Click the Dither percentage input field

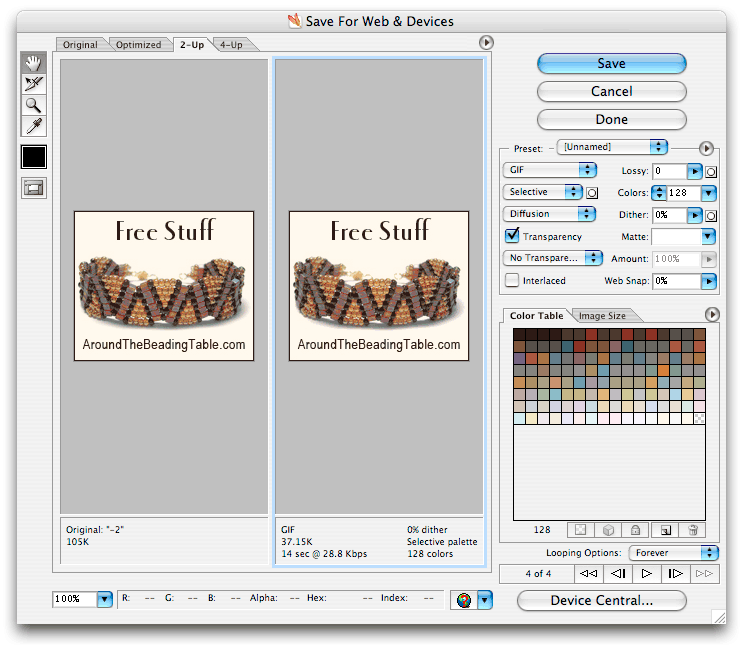[670, 216]
